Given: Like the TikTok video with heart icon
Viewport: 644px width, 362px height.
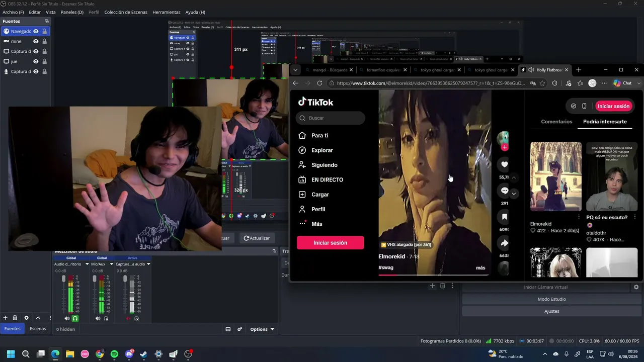Looking at the screenshot, I should coord(504,164).
